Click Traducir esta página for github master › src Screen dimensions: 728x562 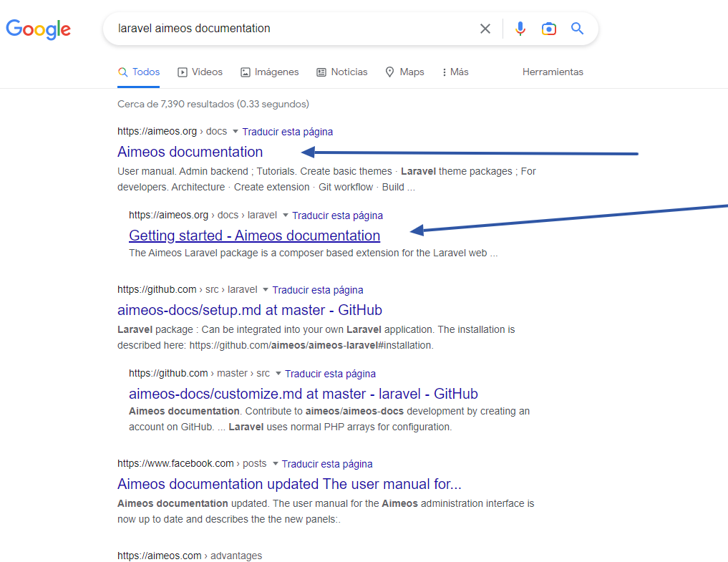(330, 374)
